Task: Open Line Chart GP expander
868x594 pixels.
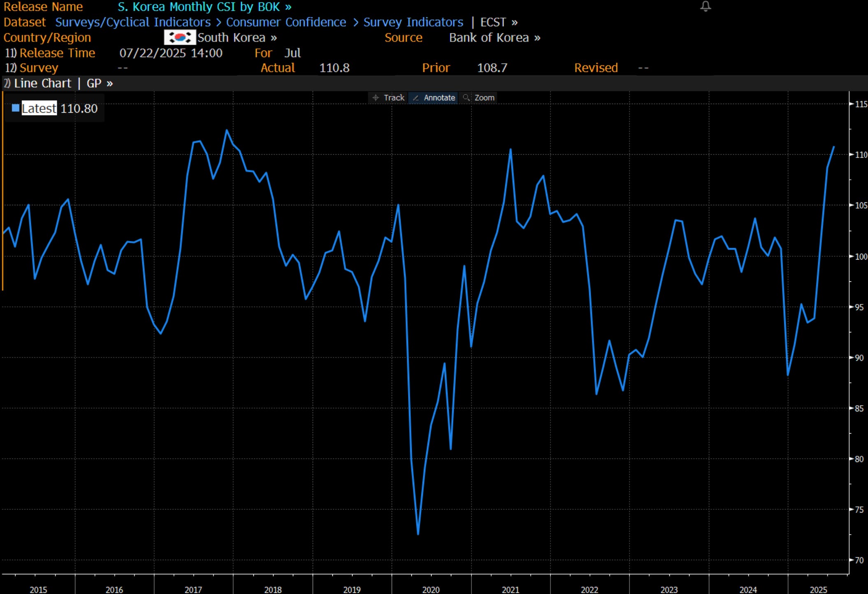Action: click(63, 84)
